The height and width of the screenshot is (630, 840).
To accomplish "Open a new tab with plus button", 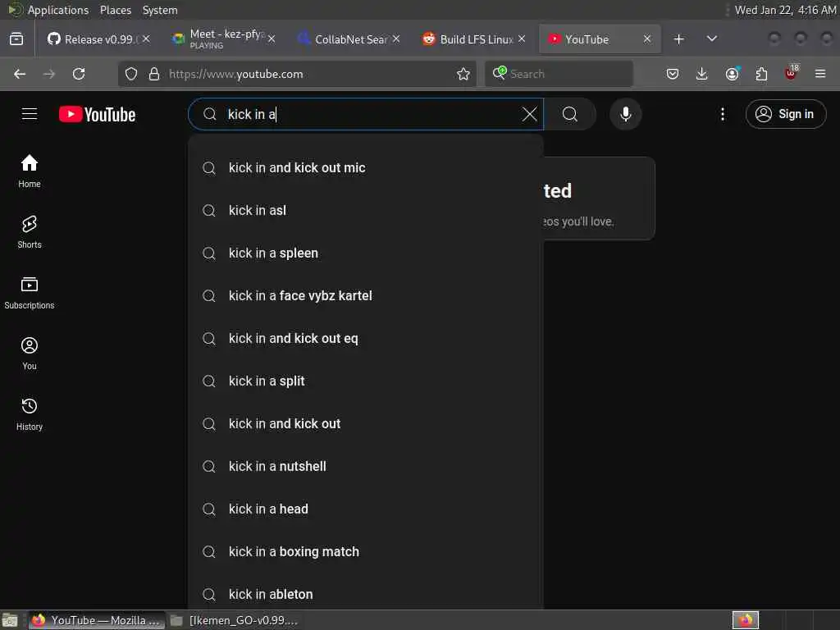I will [678, 39].
